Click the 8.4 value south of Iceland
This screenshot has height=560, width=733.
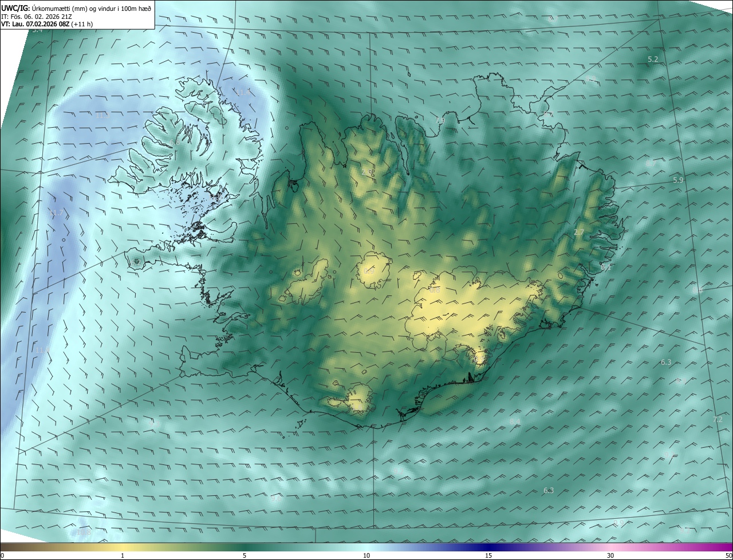[515, 421]
